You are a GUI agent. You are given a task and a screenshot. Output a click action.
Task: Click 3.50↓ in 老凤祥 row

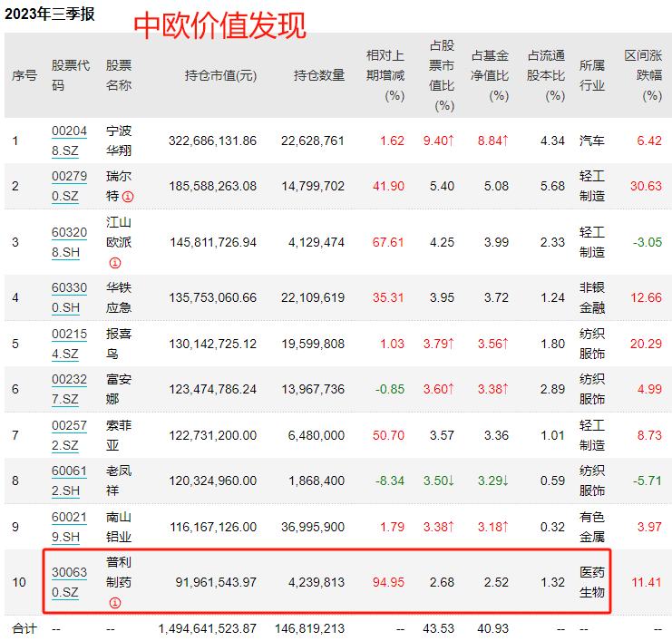click(x=438, y=481)
